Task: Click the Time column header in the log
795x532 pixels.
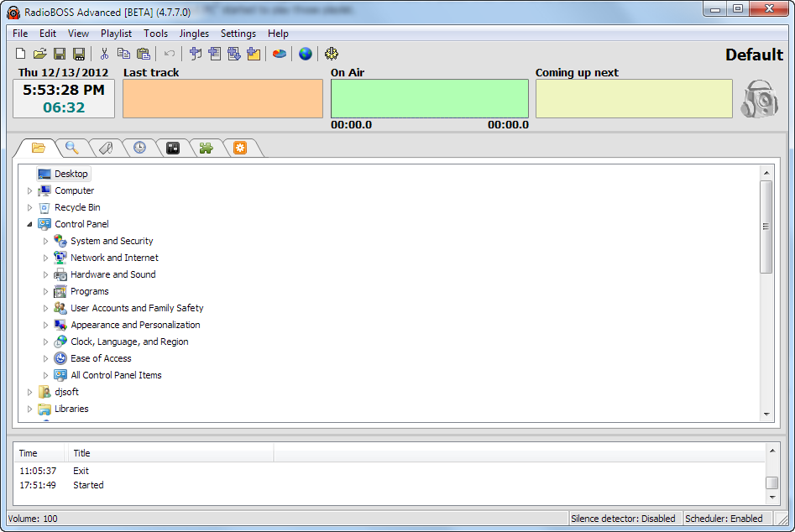Action: pyautogui.click(x=39, y=453)
